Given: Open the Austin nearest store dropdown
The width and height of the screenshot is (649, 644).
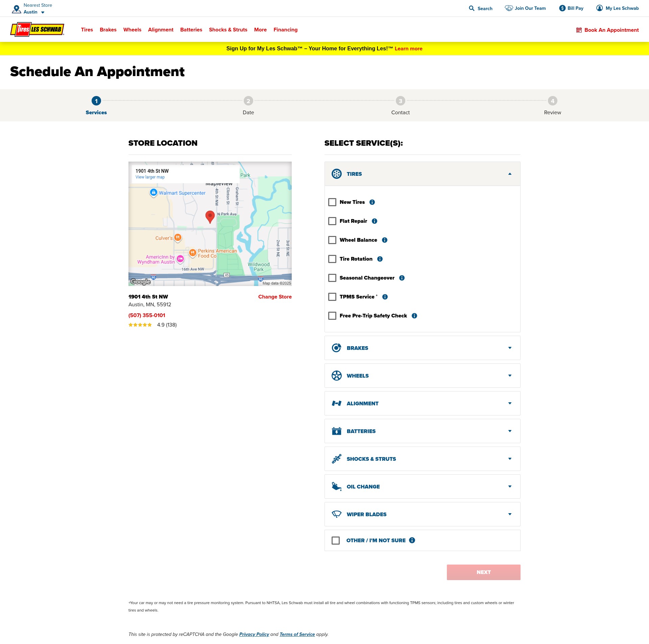Looking at the screenshot, I should pyautogui.click(x=34, y=12).
